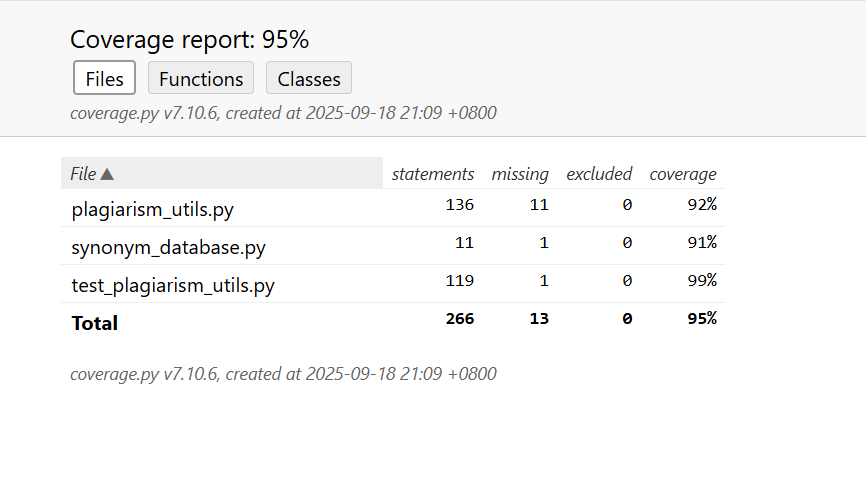Click the 91% coverage value for synonym_database.py
This screenshot has height=480, width=866.
click(x=700, y=243)
